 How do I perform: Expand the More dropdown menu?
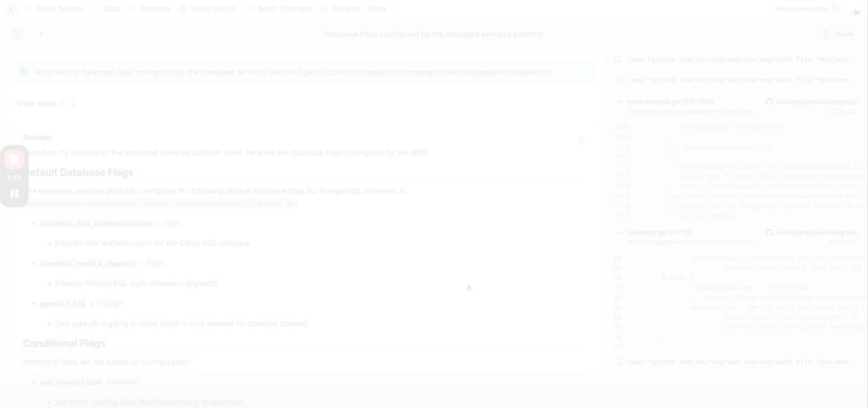point(381,9)
